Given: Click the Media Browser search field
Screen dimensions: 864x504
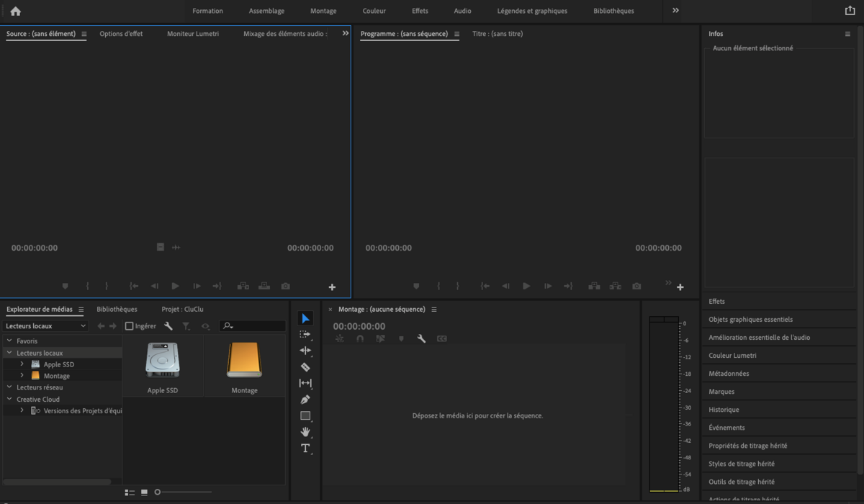Looking at the screenshot, I should click(253, 326).
